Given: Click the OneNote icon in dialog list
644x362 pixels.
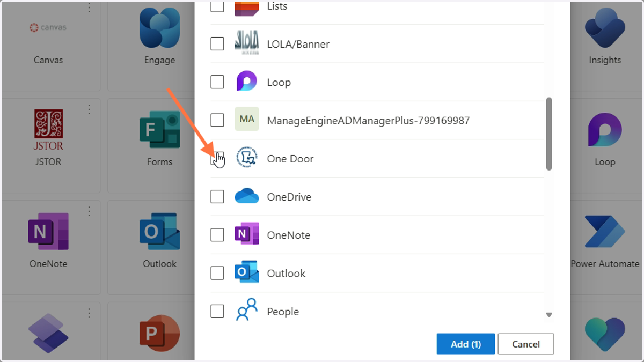Looking at the screenshot, I should (247, 234).
